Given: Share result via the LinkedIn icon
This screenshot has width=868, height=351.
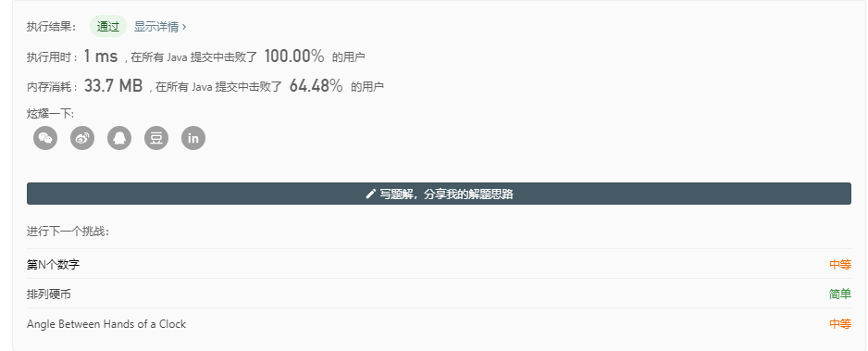Looking at the screenshot, I should point(193,138).
